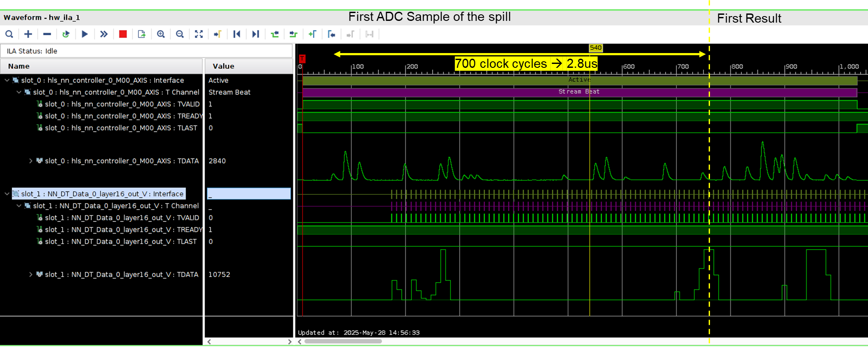
Task: Click the Zoom In magnifier icon
Action: [x=161, y=34]
